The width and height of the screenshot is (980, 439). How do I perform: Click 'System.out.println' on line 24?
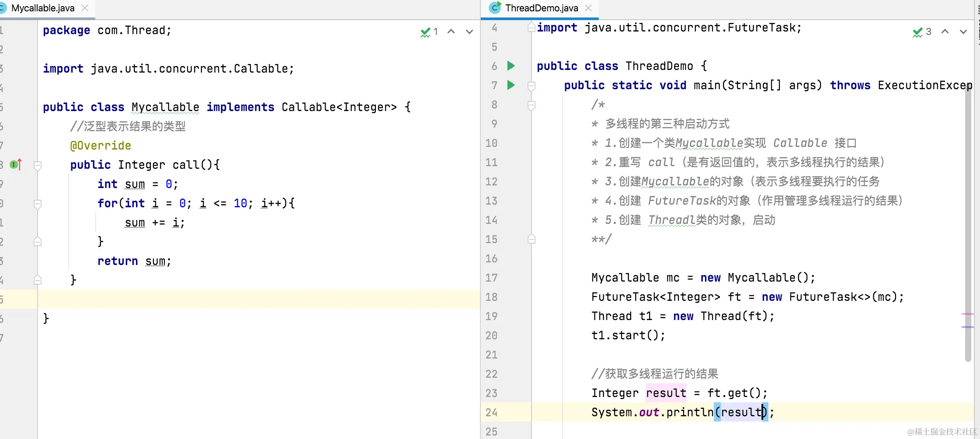click(x=652, y=412)
